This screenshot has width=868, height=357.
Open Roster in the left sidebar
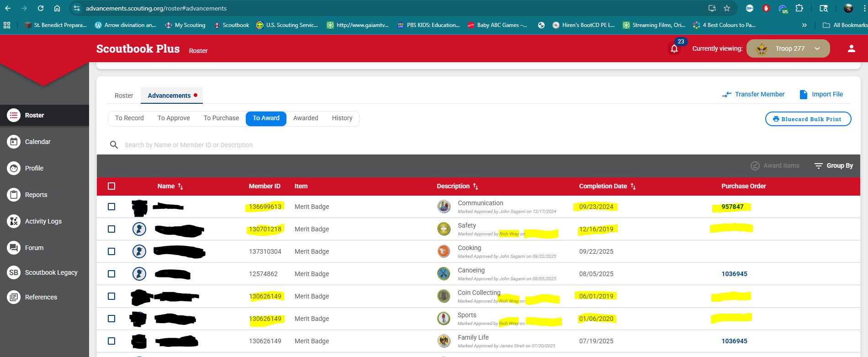point(44,115)
